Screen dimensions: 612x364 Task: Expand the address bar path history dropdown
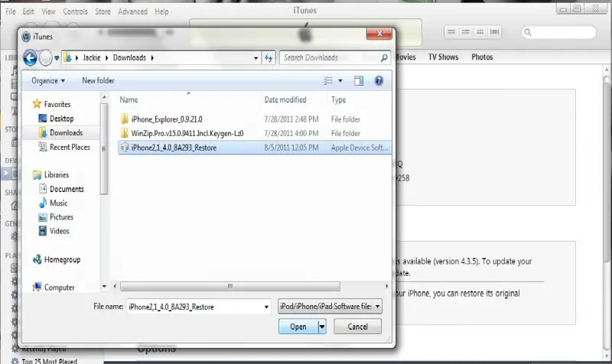(256, 58)
